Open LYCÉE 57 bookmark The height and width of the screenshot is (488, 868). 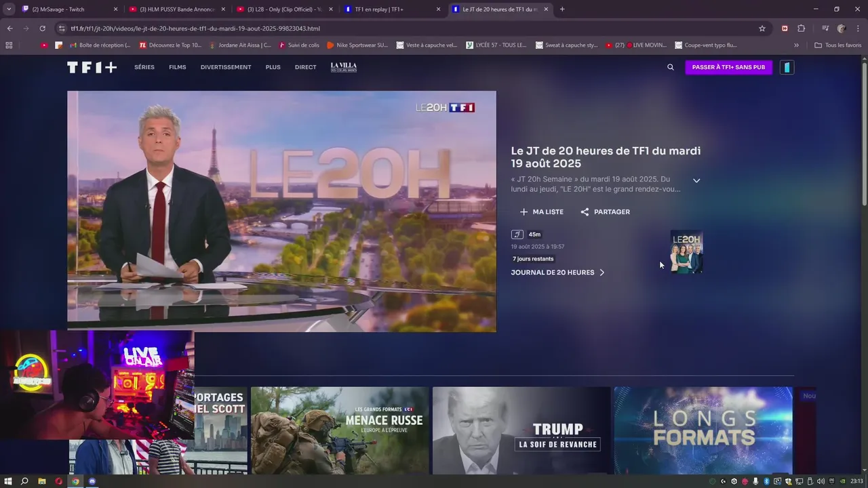tap(496, 45)
